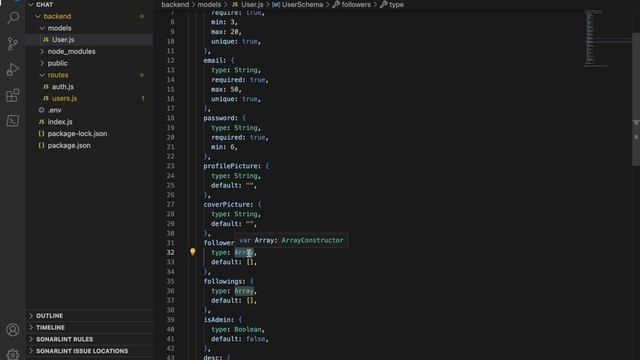Open the Source Control view
Image resolution: width=640 pixels, height=360 pixels.
click(x=13, y=43)
